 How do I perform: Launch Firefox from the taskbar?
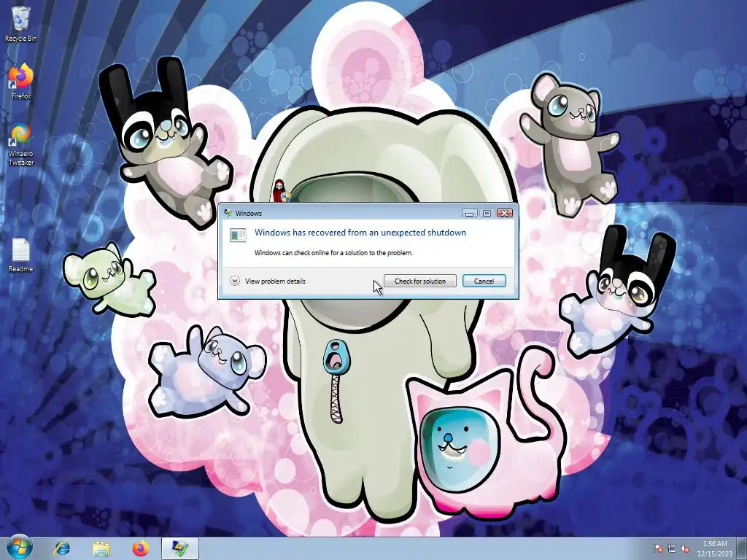click(x=141, y=548)
